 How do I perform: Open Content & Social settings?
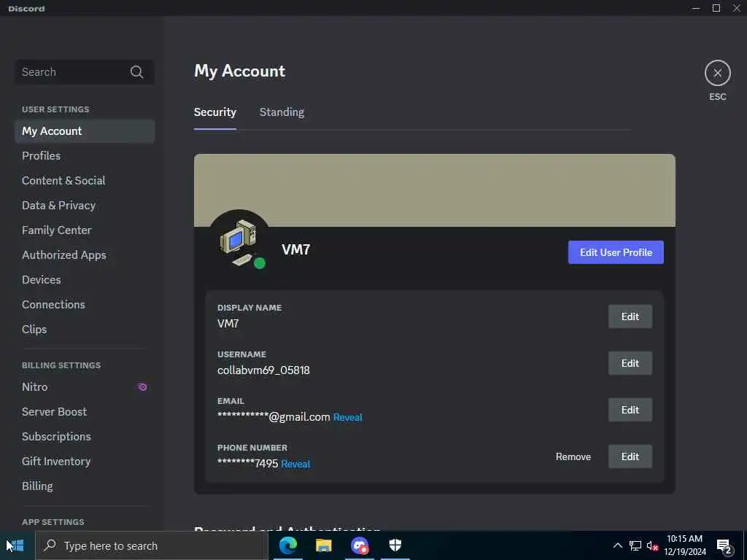(85, 181)
